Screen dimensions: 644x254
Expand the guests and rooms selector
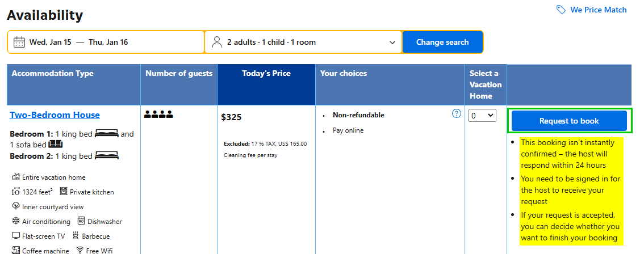coord(303,42)
